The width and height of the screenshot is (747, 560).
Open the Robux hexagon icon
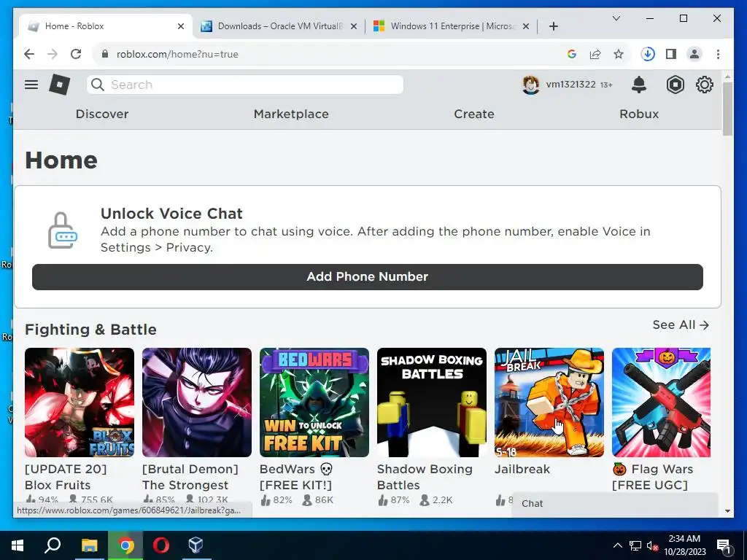click(675, 85)
